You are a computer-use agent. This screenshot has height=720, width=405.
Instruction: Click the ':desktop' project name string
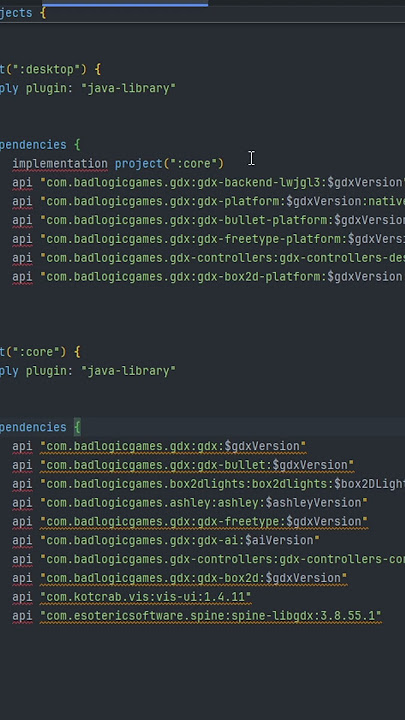pos(45,69)
